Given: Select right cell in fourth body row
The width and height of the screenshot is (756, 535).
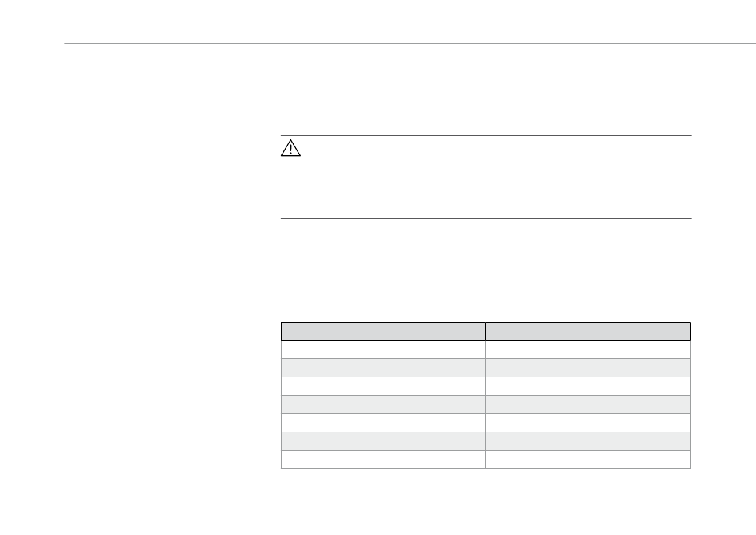Looking at the screenshot, I should (588, 404).
